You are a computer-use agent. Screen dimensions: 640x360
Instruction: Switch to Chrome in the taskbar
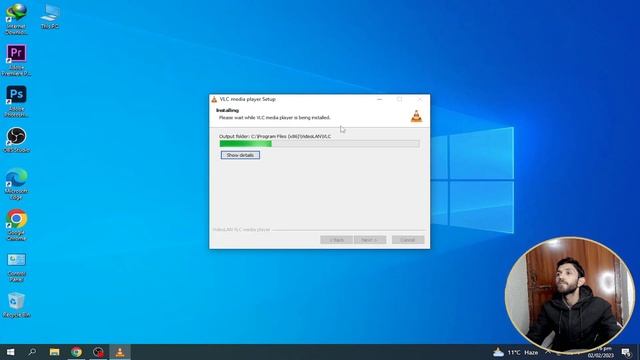coord(76,352)
